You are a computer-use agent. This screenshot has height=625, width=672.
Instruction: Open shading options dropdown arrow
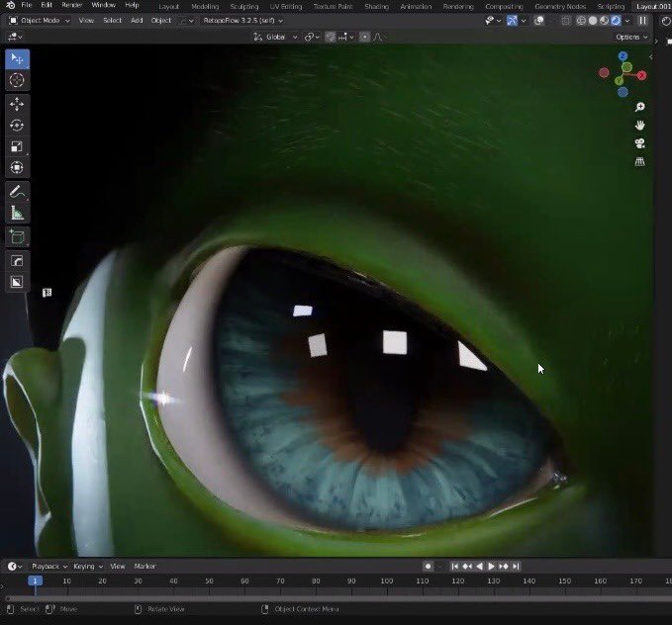tap(627, 21)
